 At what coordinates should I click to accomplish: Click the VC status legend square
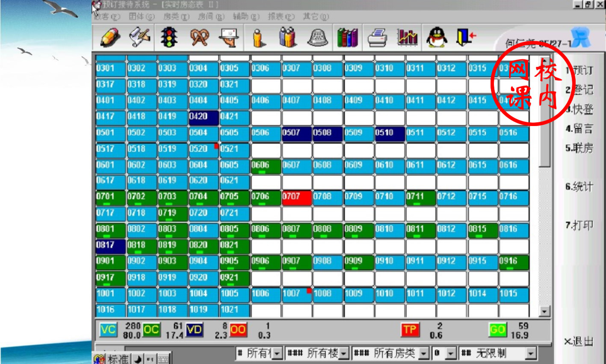[x=108, y=330]
